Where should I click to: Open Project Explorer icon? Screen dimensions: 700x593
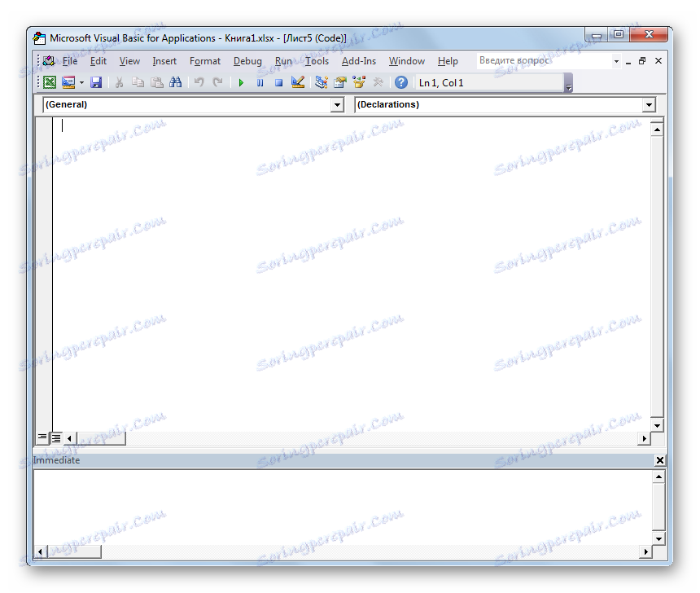(321, 82)
